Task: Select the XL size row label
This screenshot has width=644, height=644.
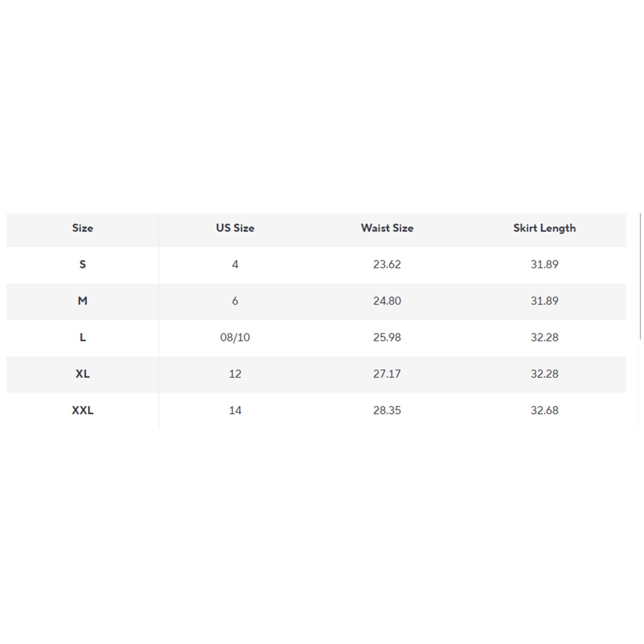Action: coord(83,374)
